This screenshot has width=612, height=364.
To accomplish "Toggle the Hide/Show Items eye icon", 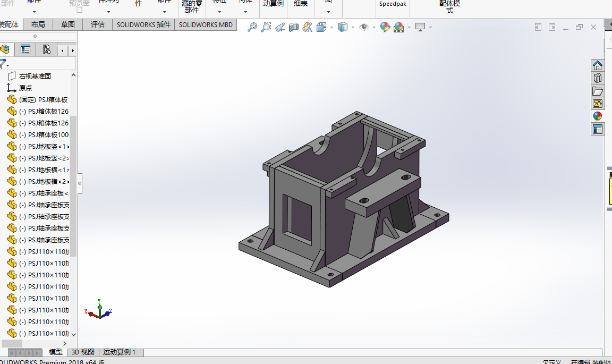I will click(x=364, y=27).
